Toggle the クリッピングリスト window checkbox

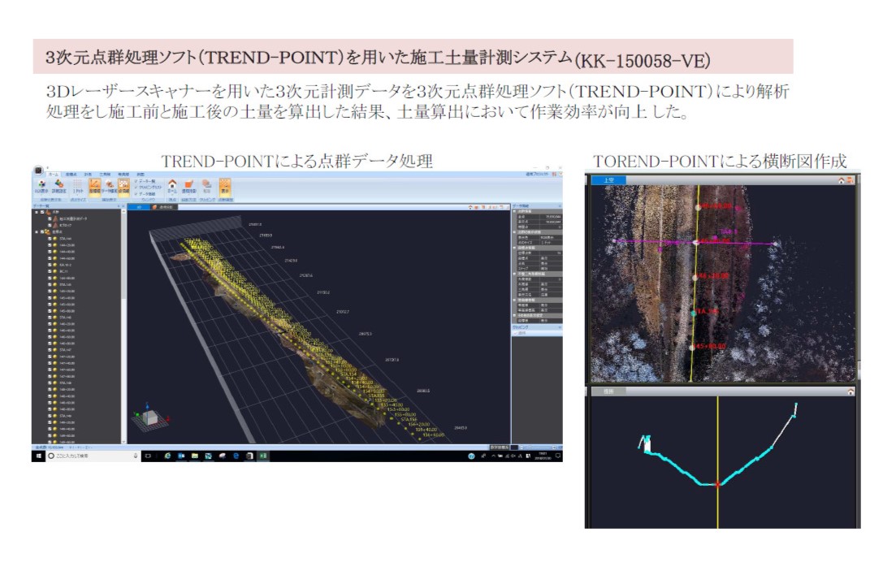[136, 188]
